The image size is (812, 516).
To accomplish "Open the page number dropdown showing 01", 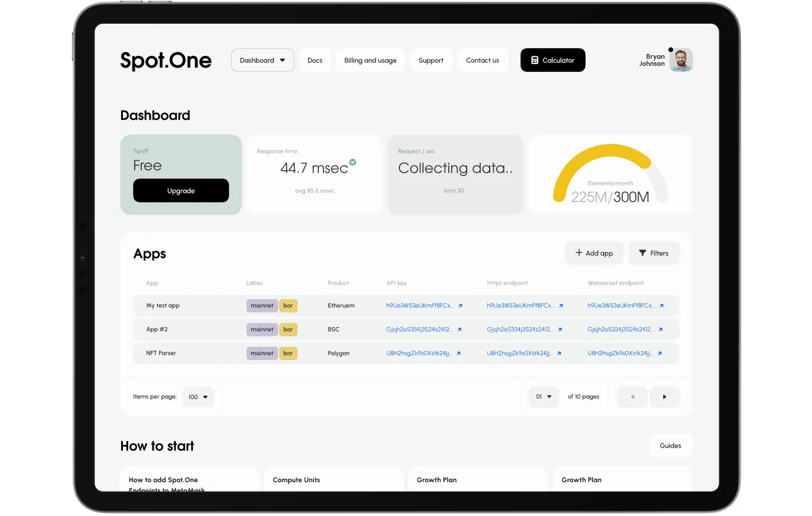I will [x=544, y=397].
